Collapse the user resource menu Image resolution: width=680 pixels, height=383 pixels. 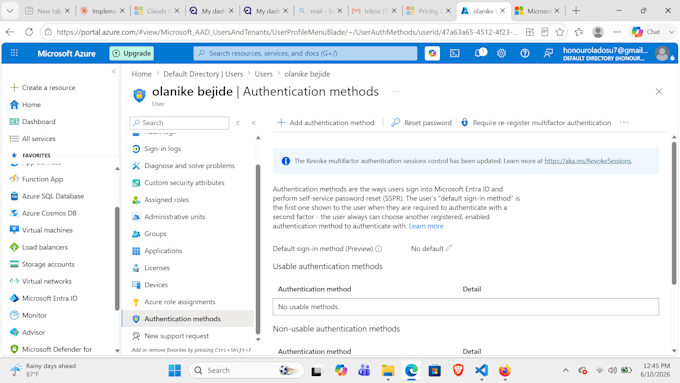pos(254,123)
